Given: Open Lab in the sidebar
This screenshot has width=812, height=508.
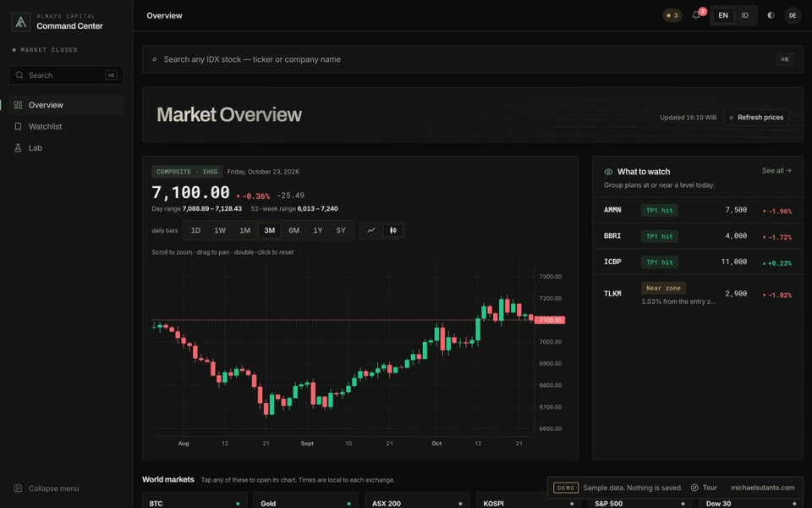Looking at the screenshot, I should (66, 147).
